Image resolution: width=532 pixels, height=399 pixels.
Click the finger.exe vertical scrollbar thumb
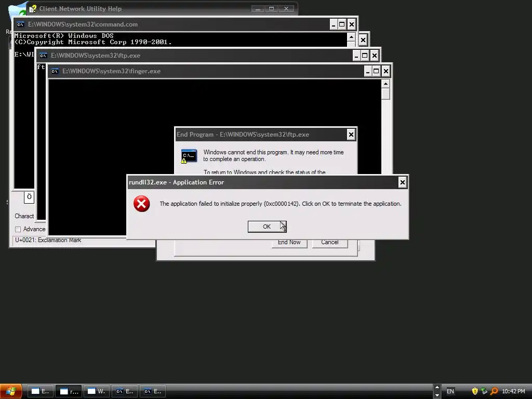pos(385,94)
